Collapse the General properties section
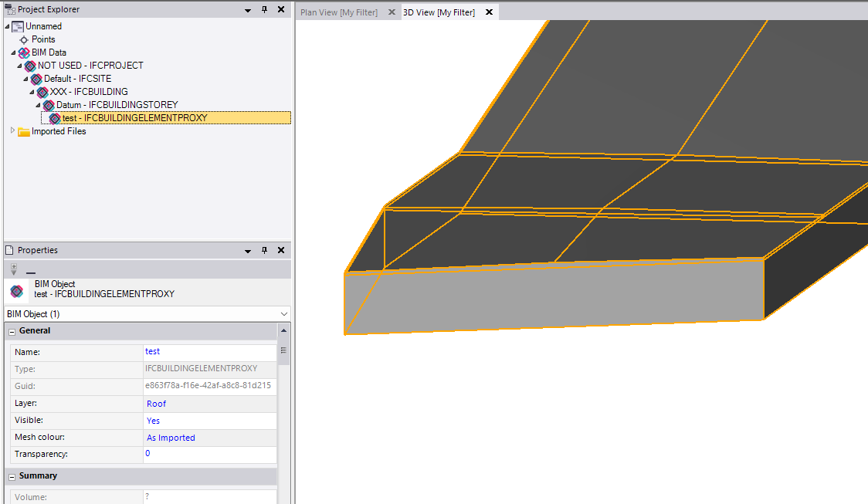The height and width of the screenshot is (504, 868). pyautogui.click(x=12, y=331)
